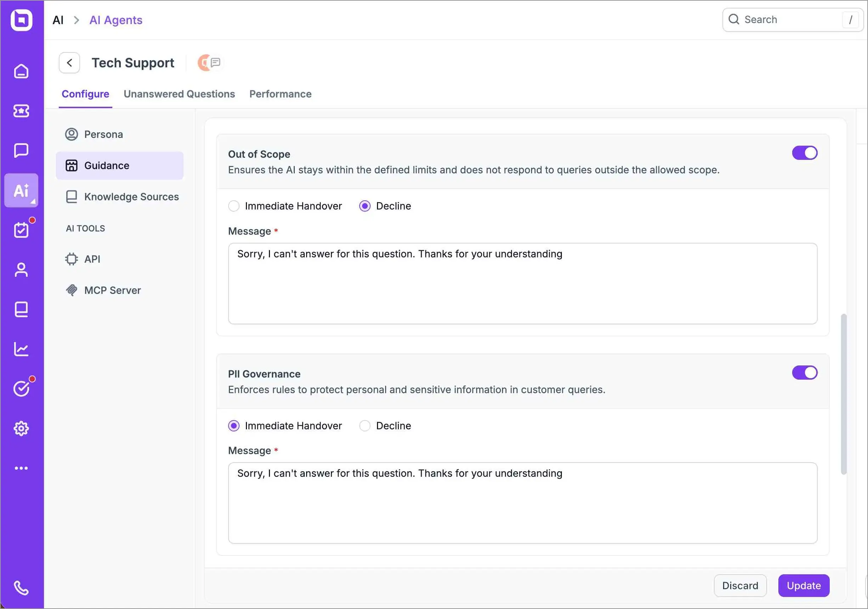The width and height of the screenshot is (868, 609).
Task: Select the chat messages icon in sidebar
Action: pyautogui.click(x=21, y=150)
